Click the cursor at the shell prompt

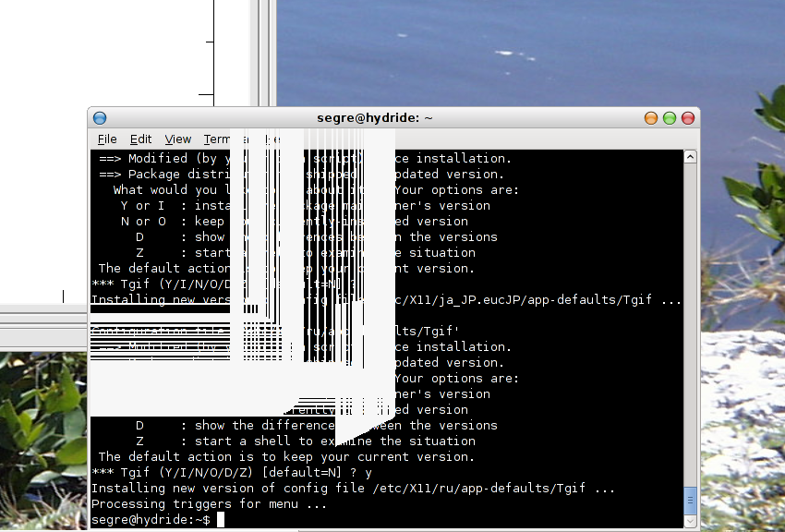tap(220, 520)
